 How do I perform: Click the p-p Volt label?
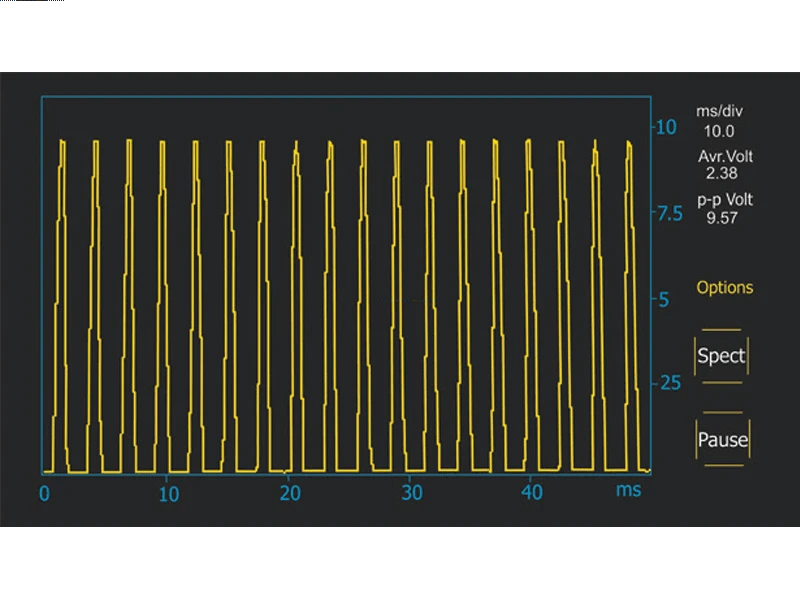pos(725,200)
